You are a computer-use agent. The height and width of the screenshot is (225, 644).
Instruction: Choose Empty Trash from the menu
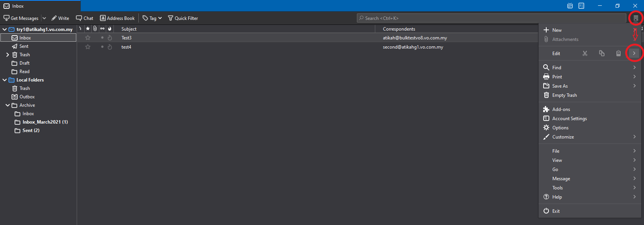(564, 95)
